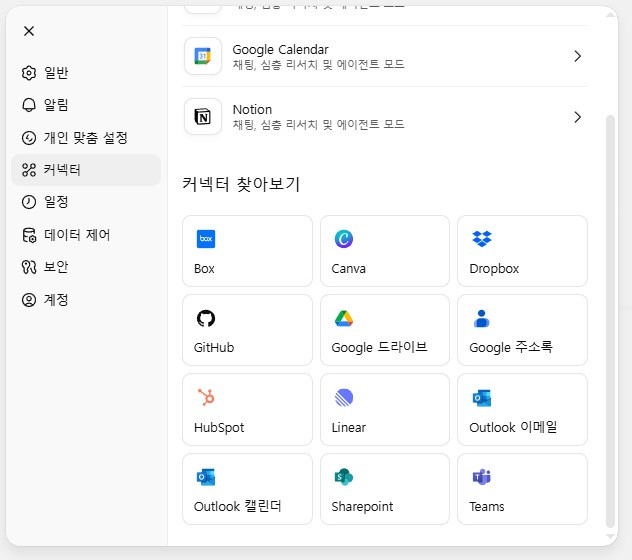632x560 pixels.
Task: Click the gear icon beside 일반
Action: click(x=29, y=73)
